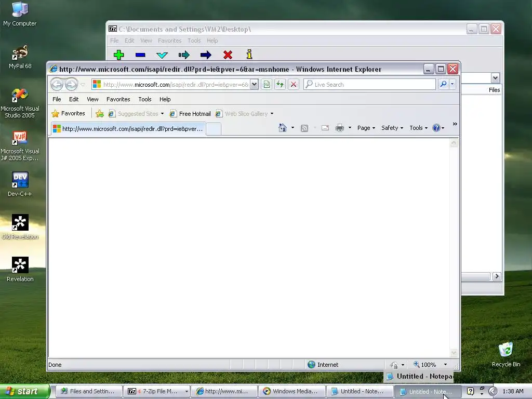Go back with Internet Explorer's Back button
The width and height of the screenshot is (532, 399).
tap(57, 84)
